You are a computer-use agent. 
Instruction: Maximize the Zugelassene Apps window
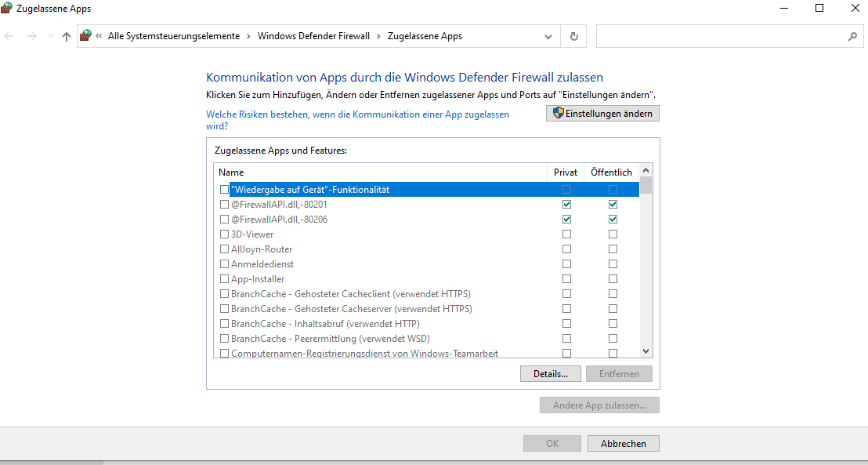pyautogui.click(x=819, y=9)
